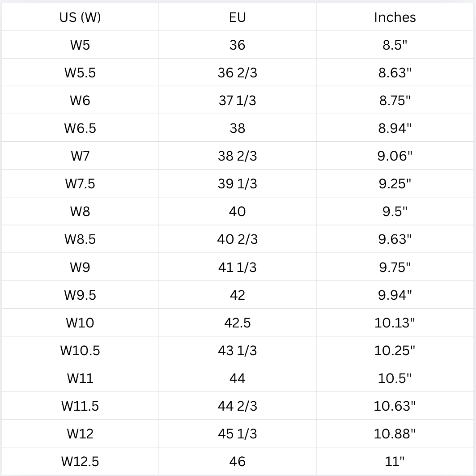
Task: Click the US (W) column header
Action: [x=80, y=17]
